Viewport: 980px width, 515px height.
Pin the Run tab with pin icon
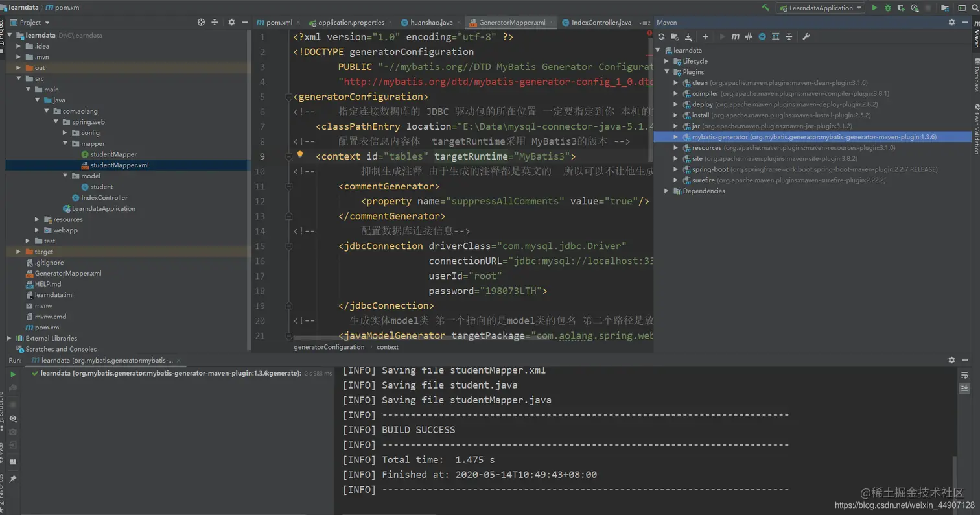[12, 479]
